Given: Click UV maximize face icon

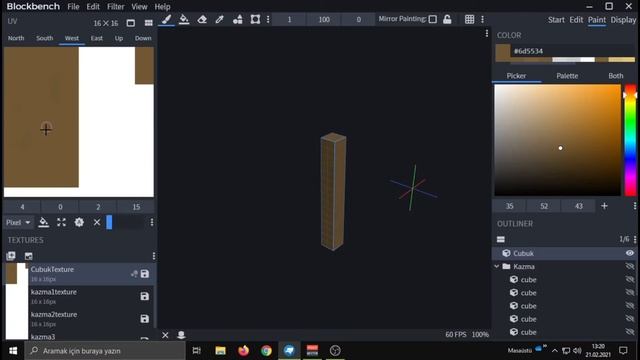Looking at the screenshot, I should (61, 222).
